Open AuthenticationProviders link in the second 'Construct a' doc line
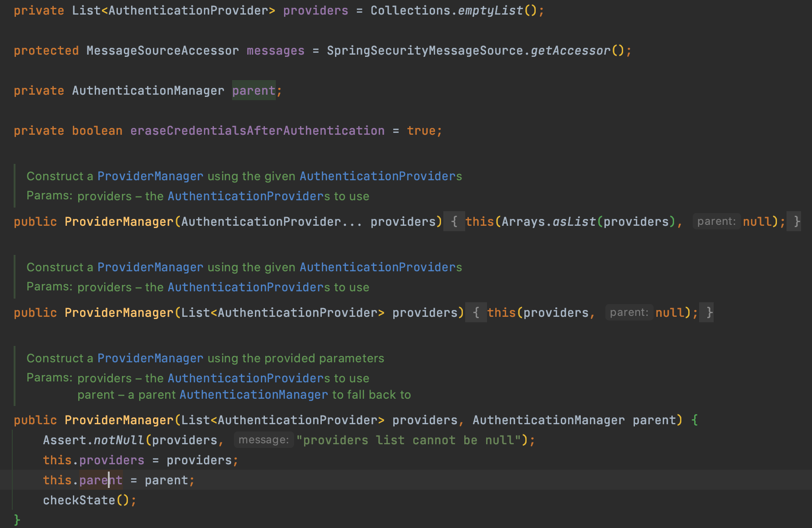The image size is (812, 528). (381, 267)
